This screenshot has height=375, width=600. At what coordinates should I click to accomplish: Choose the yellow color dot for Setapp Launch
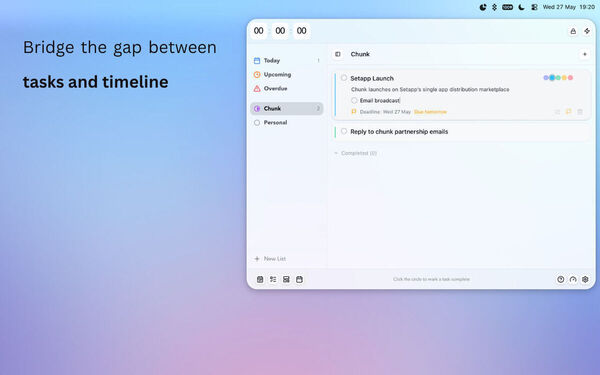pyautogui.click(x=564, y=78)
